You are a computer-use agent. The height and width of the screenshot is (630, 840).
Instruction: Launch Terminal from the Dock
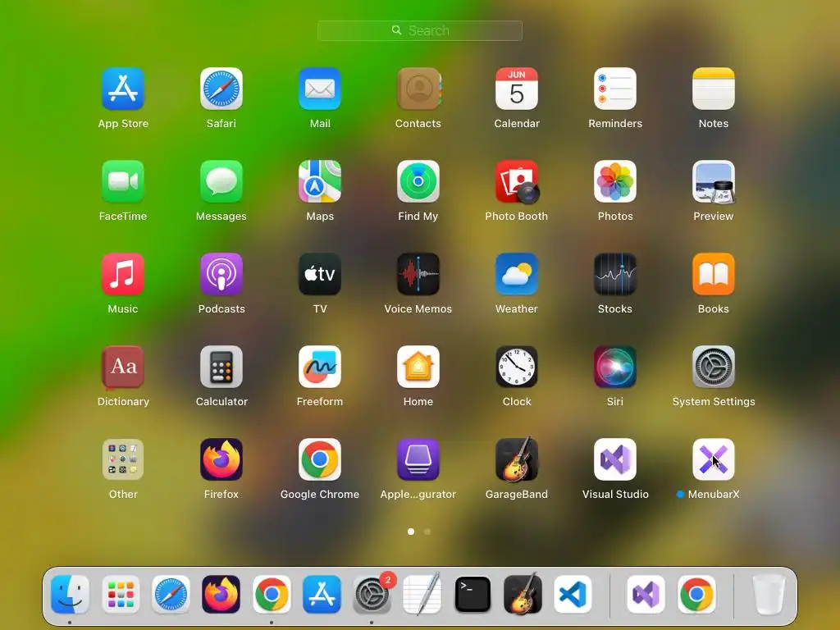472,594
